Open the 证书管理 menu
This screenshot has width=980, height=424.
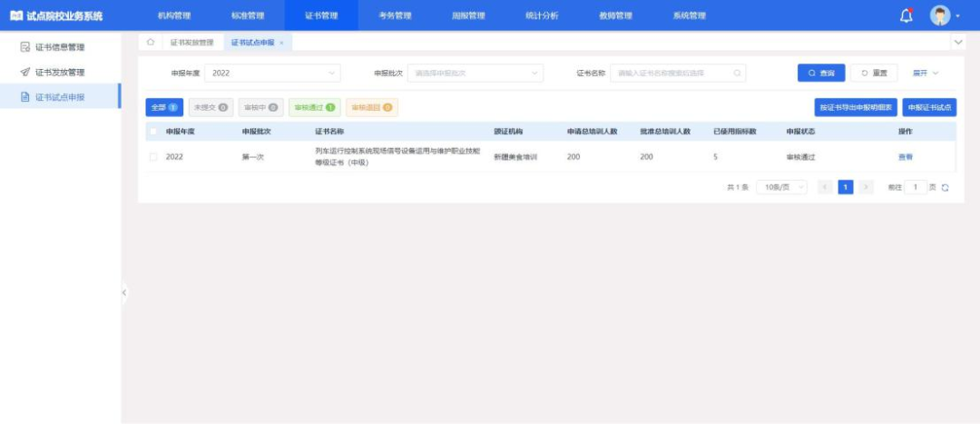(321, 15)
